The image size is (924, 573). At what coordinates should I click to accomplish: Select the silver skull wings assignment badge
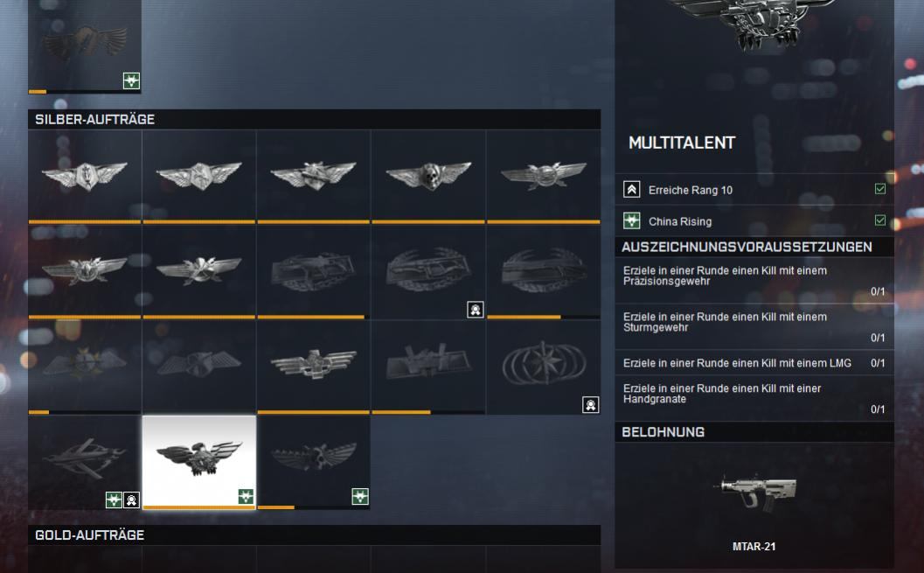click(428, 176)
